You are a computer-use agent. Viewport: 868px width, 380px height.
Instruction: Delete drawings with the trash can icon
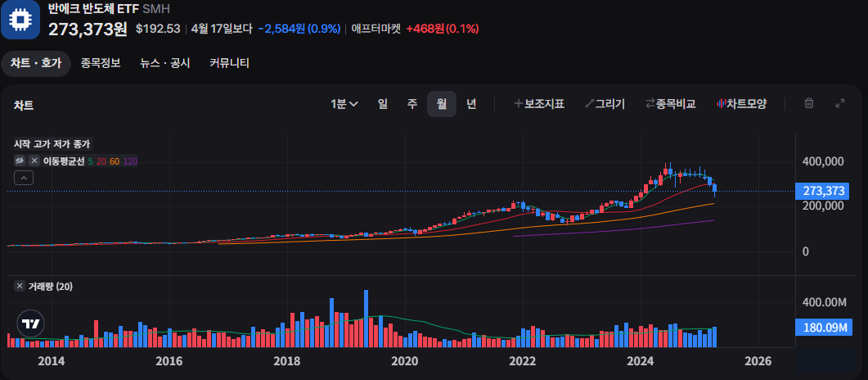(809, 103)
